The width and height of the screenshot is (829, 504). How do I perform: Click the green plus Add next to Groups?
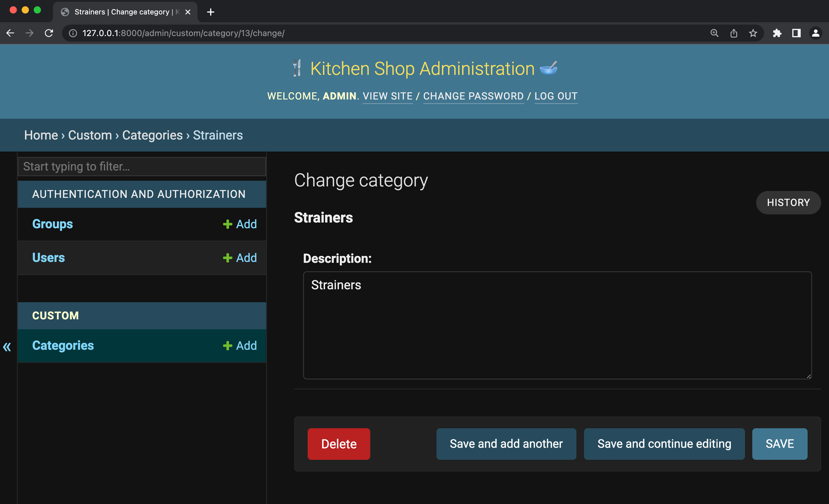[240, 224]
